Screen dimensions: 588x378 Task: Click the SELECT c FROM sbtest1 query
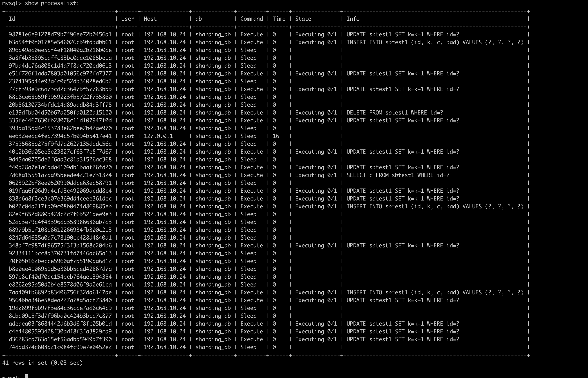tap(398, 175)
